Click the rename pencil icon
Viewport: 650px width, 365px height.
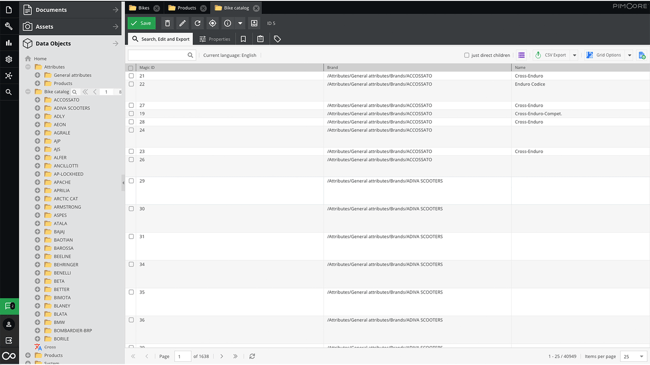coord(182,23)
